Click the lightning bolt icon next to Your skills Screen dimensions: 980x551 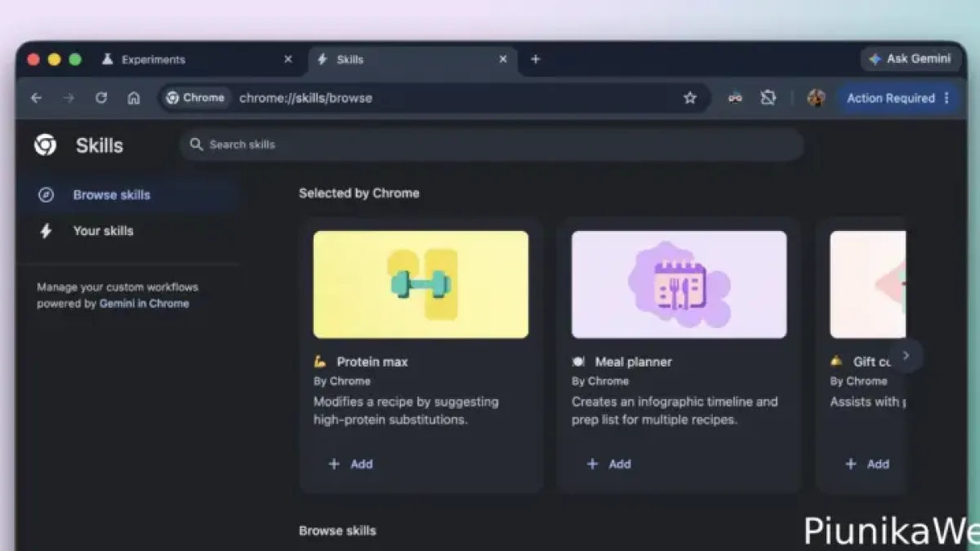(47, 231)
